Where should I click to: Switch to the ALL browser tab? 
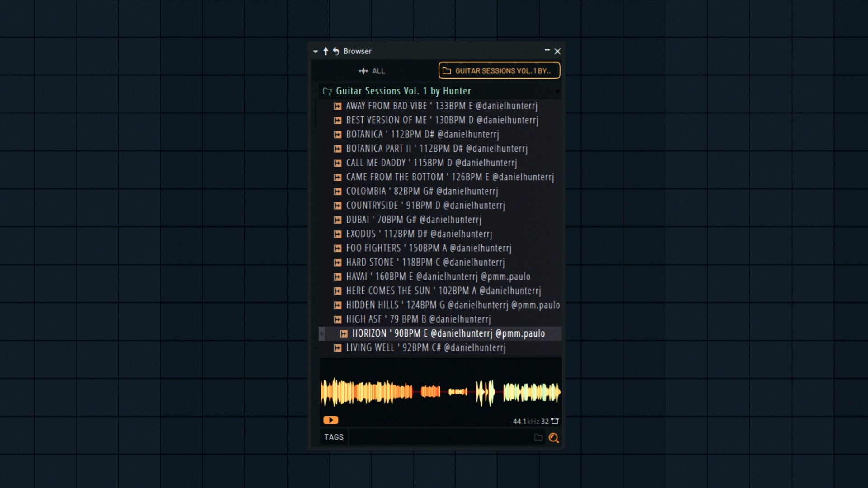[372, 71]
